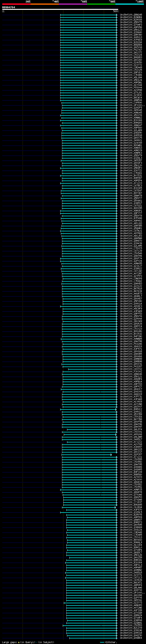Select the UniRef100_A1YS44 label
This screenshot has height=644, width=146.
click(131, 85)
